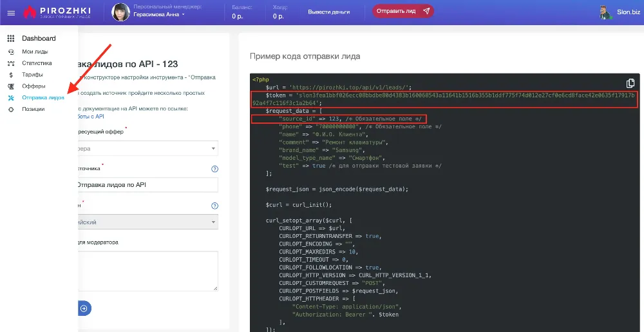Click the "model_type_name" => "Смартфон" line
644x332 pixels.
point(333,158)
